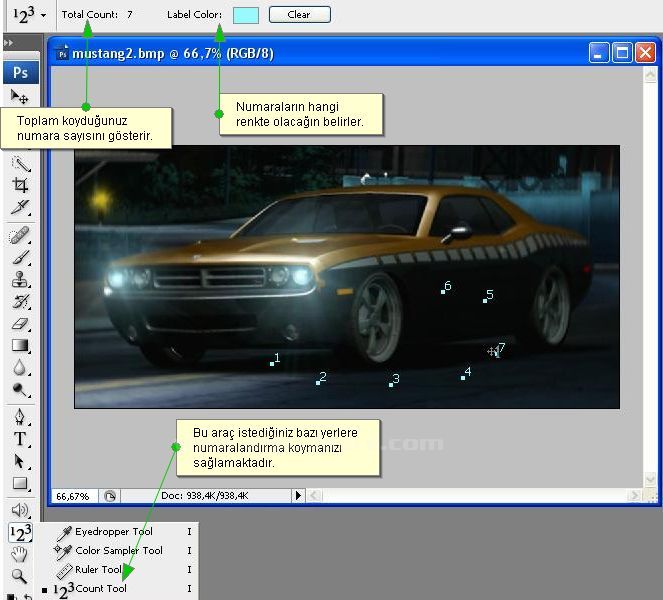Click the horizontal scrollbar left arrow
The height and width of the screenshot is (600, 663).
[x=314, y=495]
